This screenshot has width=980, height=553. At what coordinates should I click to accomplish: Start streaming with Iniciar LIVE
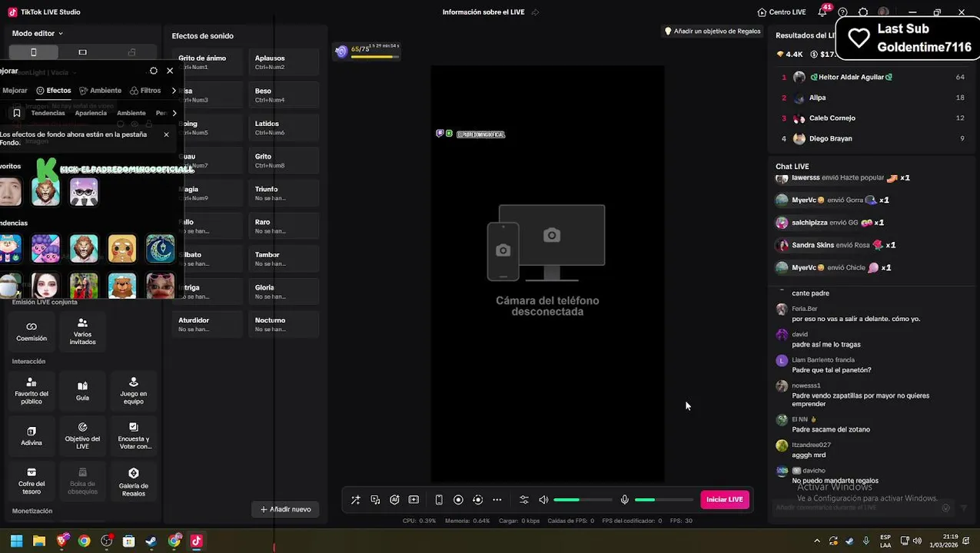point(725,499)
